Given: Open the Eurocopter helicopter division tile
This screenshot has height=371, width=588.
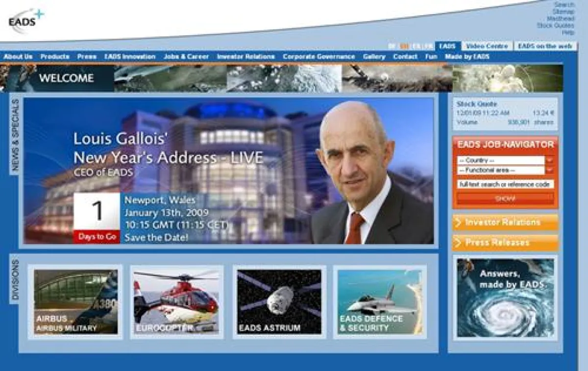Looking at the screenshot, I should (x=176, y=302).
